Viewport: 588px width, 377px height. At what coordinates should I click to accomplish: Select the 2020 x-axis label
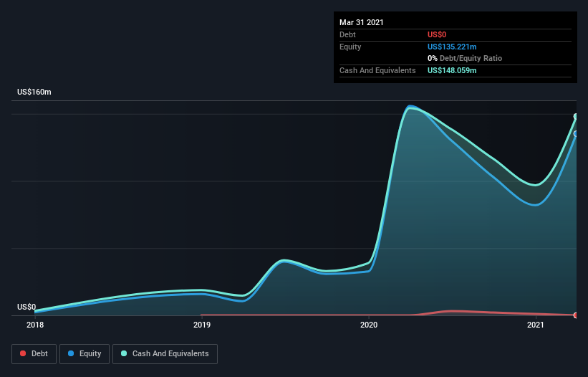point(369,325)
